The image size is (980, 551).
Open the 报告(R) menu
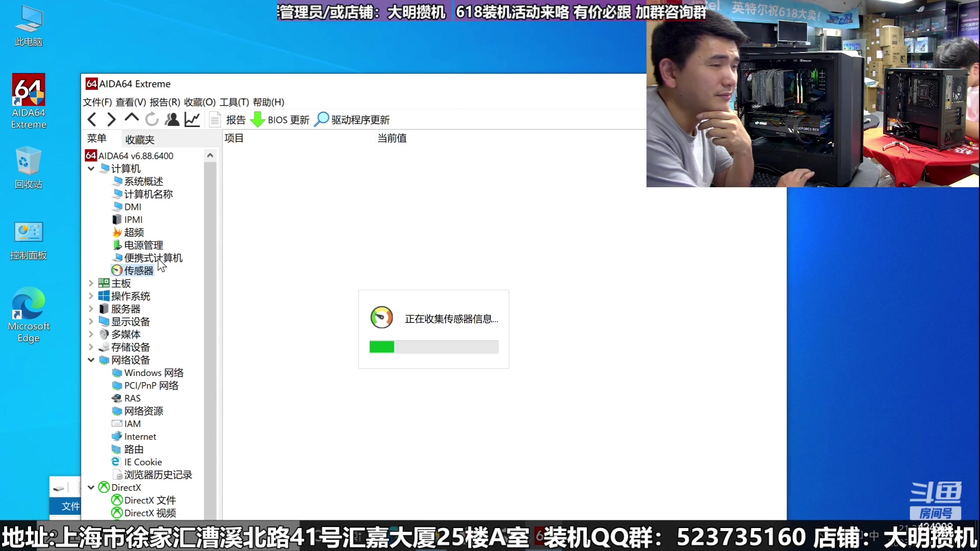[165, 102]
